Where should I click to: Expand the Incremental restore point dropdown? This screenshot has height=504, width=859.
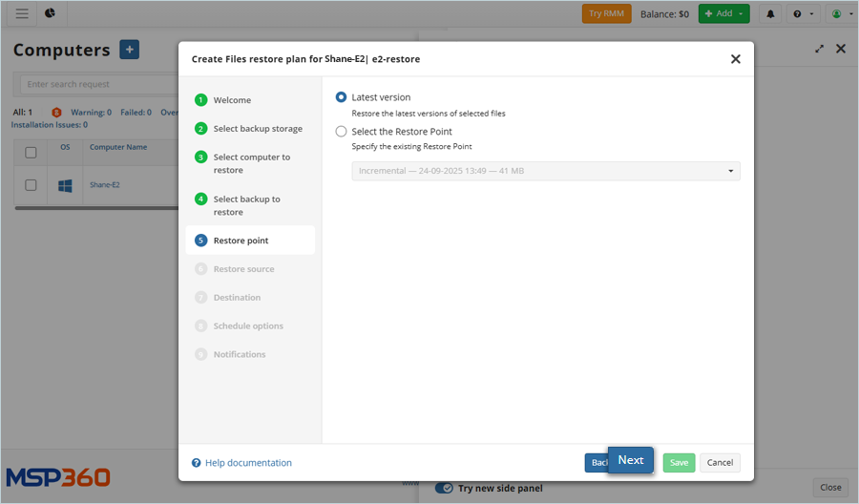(545, 171)
